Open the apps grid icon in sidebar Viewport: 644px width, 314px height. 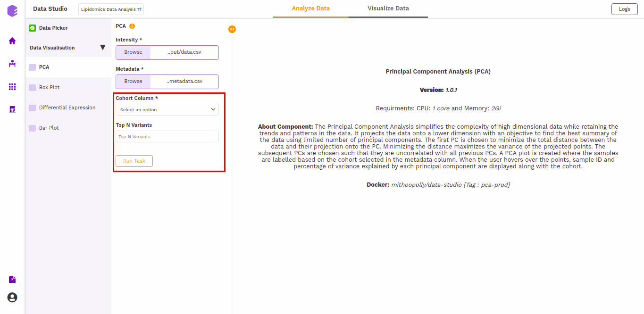12,87
